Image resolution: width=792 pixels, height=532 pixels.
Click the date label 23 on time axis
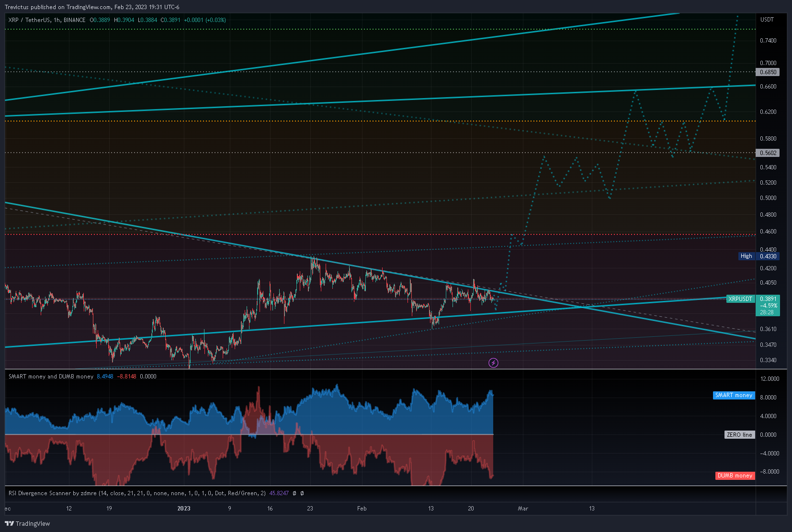[x=310, y=509]
